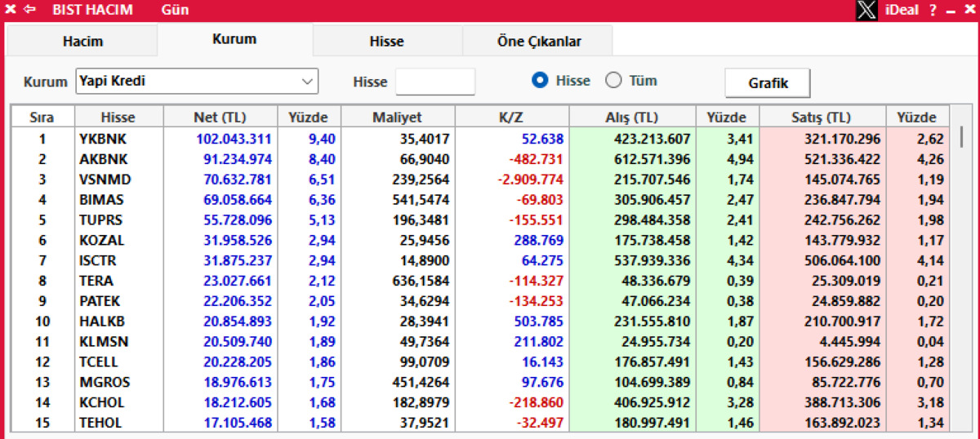Select the TUPRS stock symbol

click(x=102, y=220)
